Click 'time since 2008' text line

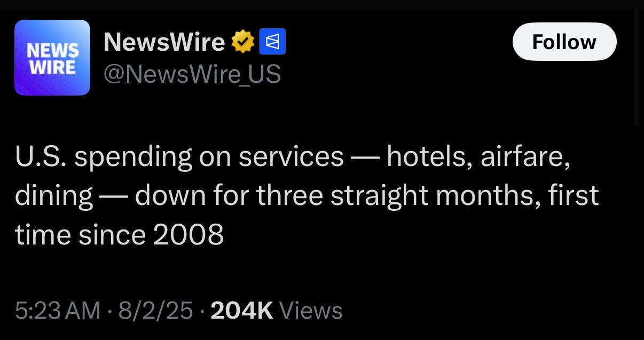119,234
